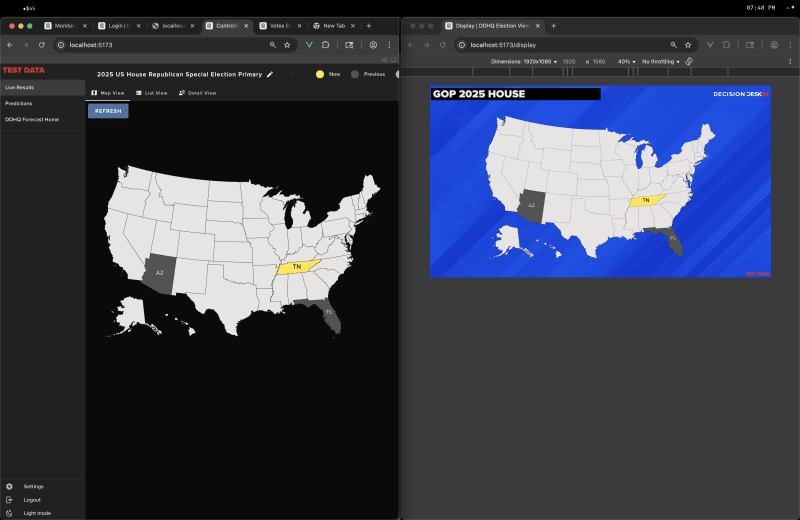This screenshot has height=520, width=800.
Task: Open a new tab in left browser window
Action: tap(369, 26)
